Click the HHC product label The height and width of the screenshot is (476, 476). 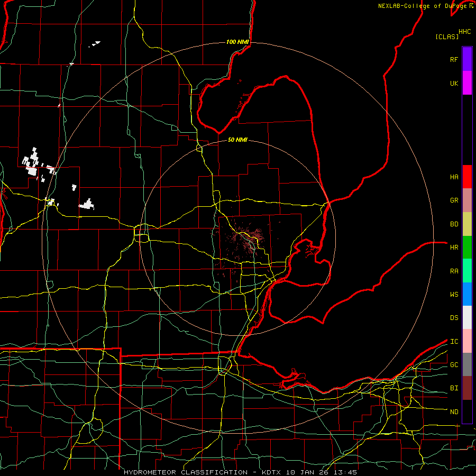point(464,32)
